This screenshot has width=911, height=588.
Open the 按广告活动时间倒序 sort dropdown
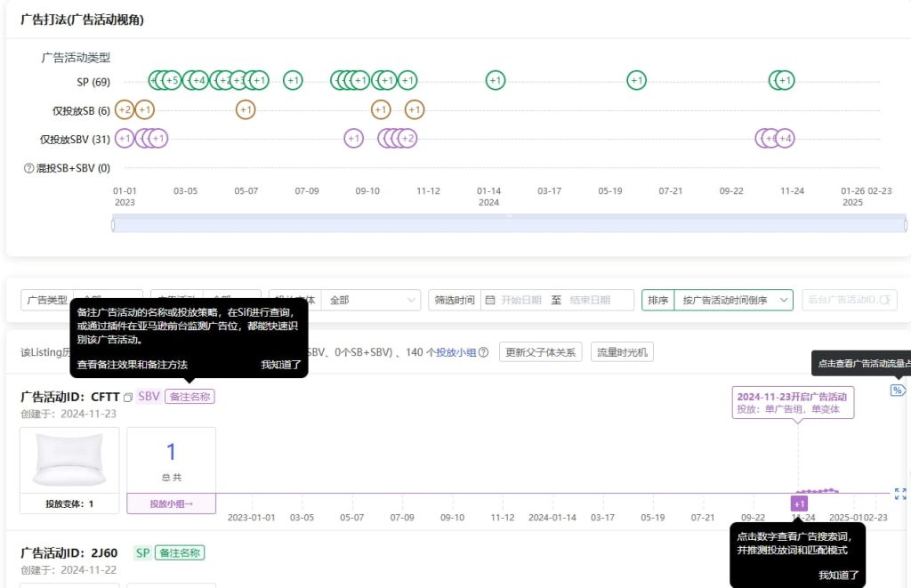coord(733,301)
